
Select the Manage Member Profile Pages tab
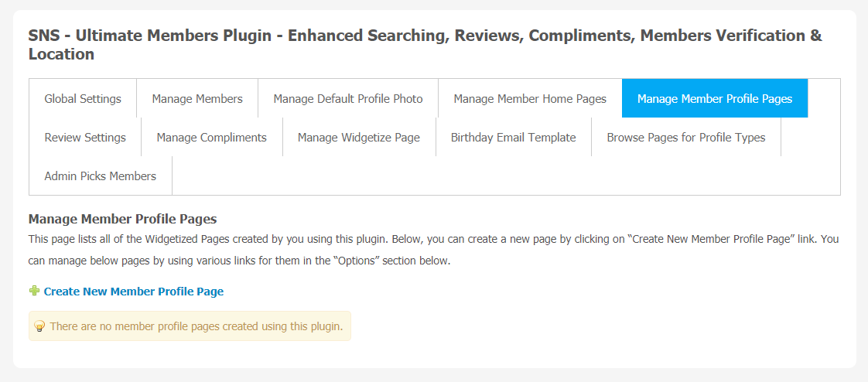point(715,98)
